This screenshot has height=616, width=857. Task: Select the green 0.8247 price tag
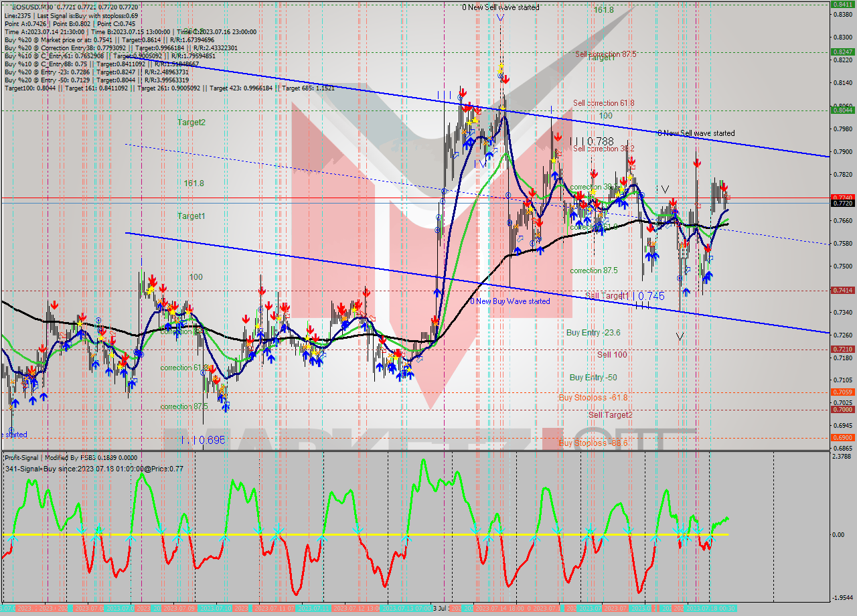point(842,52)
